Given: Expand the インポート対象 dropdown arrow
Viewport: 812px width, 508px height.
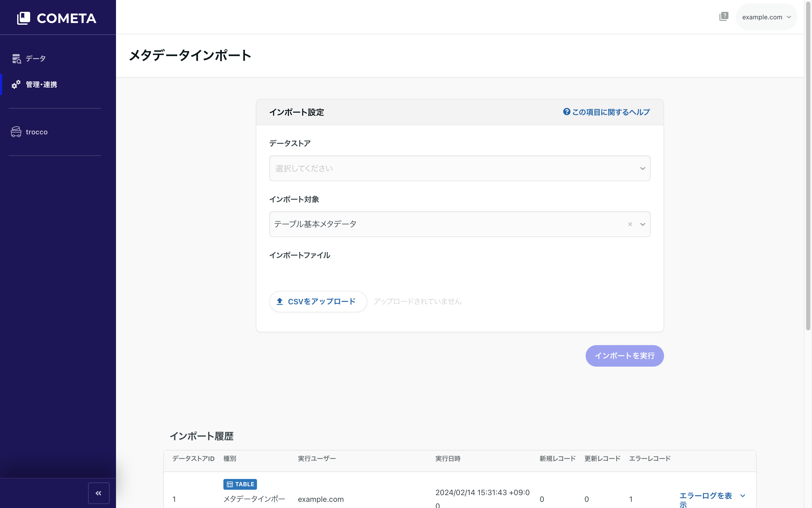Looking at the screenshot, I should click(x=643, y=224).
